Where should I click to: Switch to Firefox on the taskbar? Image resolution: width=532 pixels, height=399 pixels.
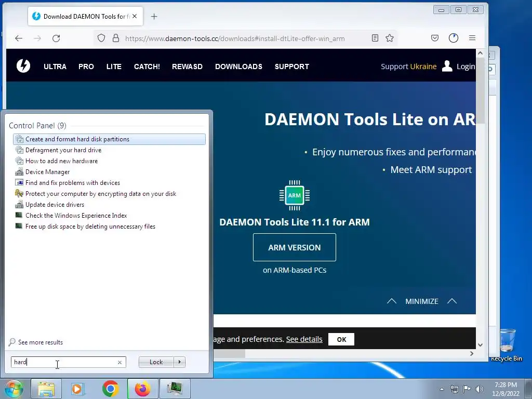(x=142, y=389)
